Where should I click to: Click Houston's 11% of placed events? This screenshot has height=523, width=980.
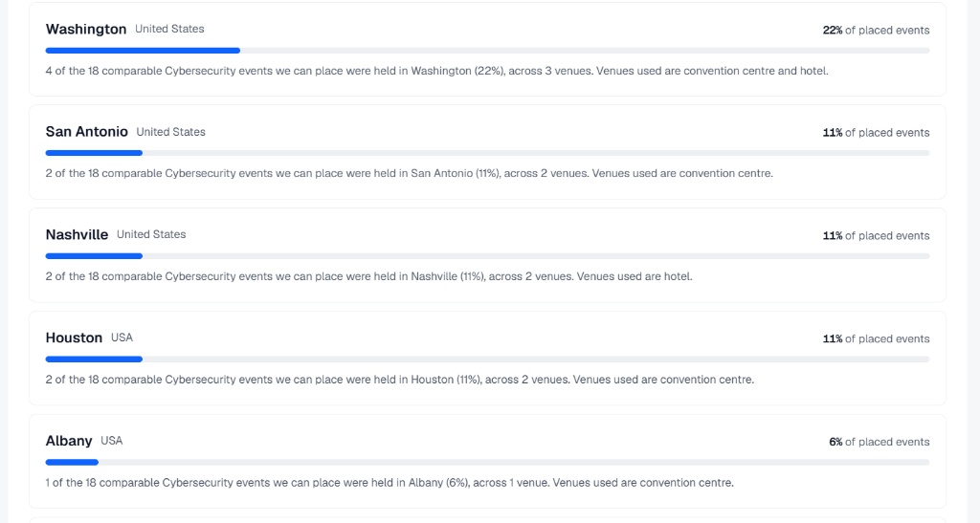tap(876, 338)
